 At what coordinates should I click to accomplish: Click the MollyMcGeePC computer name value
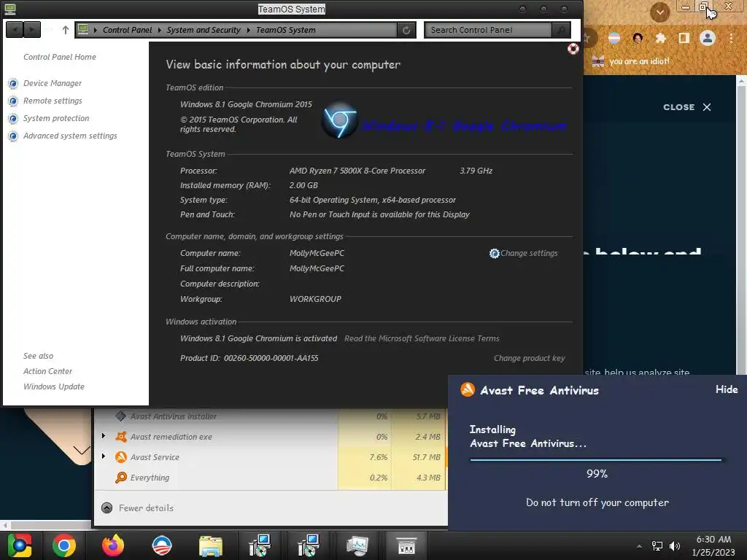point(317,253)
